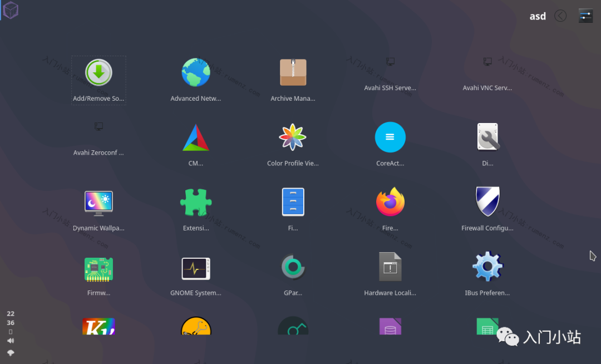Click the small indicator below the clock
Image resolution: width=601 pixels, height=364 pixels.
[x=11, y=332]
